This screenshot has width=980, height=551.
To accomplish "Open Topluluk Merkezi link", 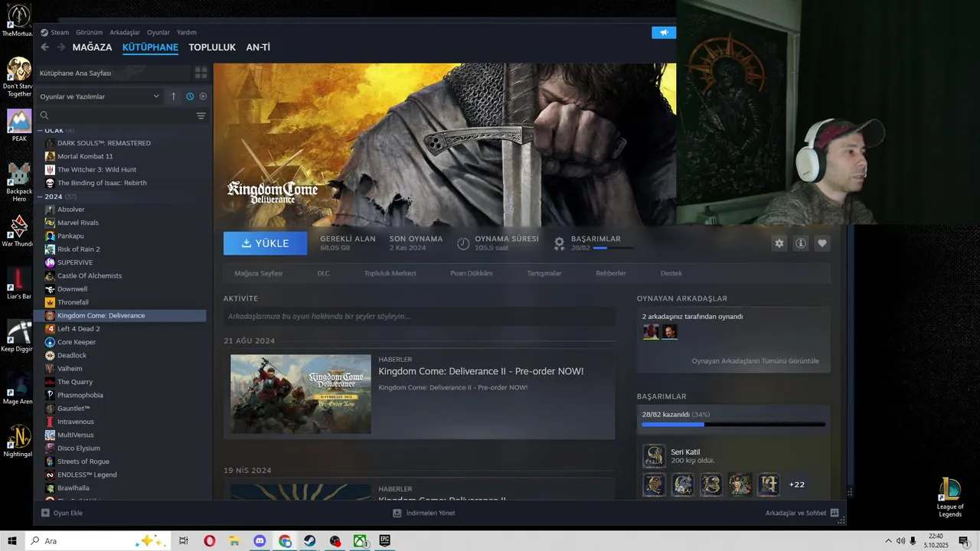I will click(390, 273).
